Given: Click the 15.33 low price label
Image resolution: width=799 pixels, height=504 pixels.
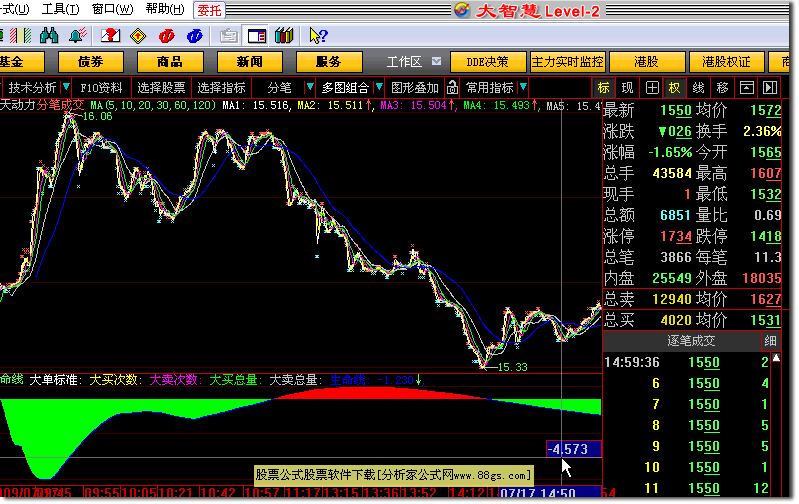Looking at the screenshot, I should 512,367.
